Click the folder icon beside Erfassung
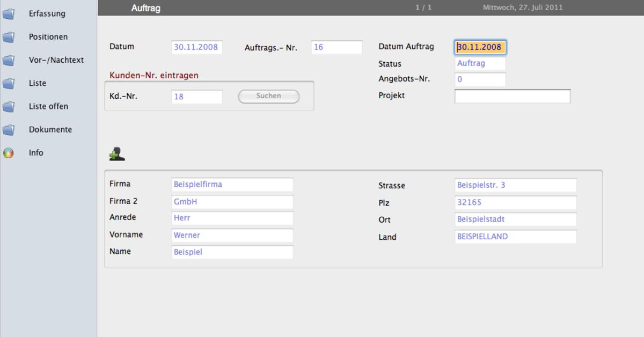The height and width of the screenshot is (337, 644). pos(8,14)
